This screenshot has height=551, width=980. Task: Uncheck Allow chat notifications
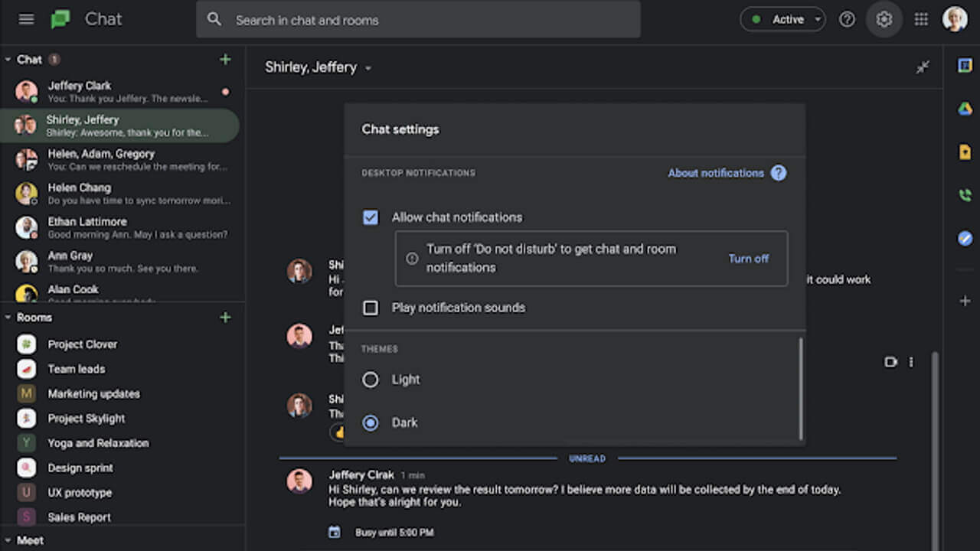370,217
